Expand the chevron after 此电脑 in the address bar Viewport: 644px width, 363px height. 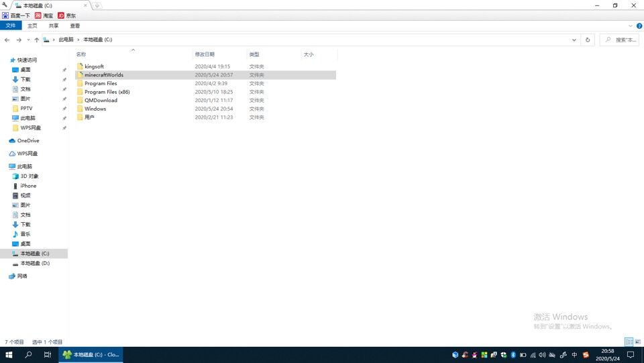click(x=78, y=40)
